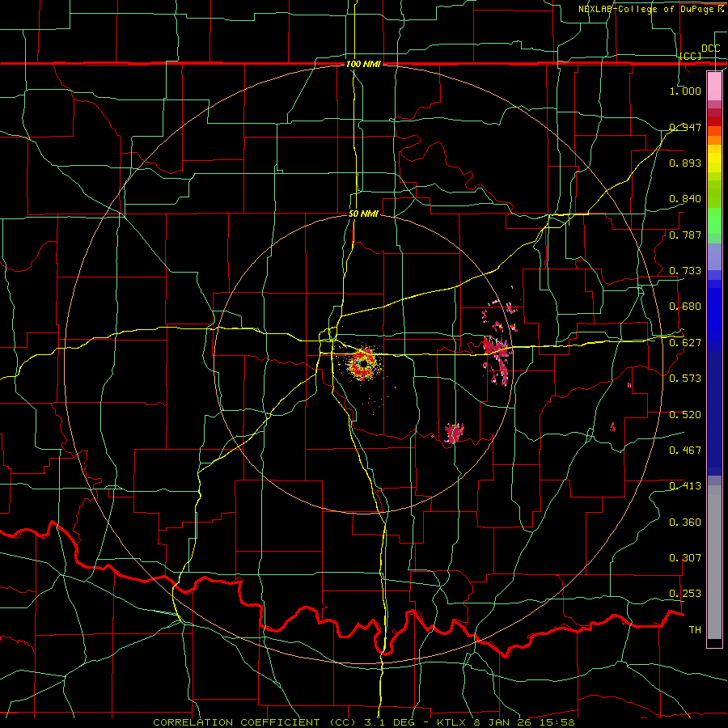Click the 0.680 value on color scale
Image resolution: width=728 pixels, height=728 pixels.
point(685,307)
